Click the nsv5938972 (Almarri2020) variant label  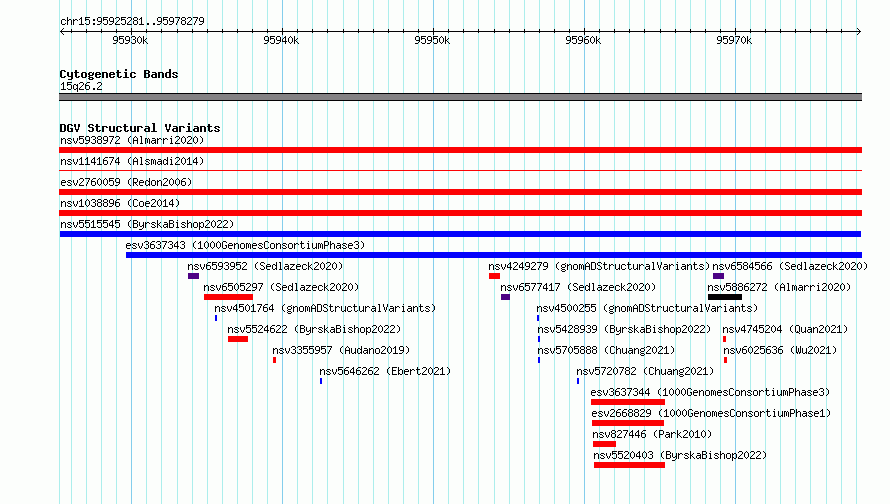[132, 140]
